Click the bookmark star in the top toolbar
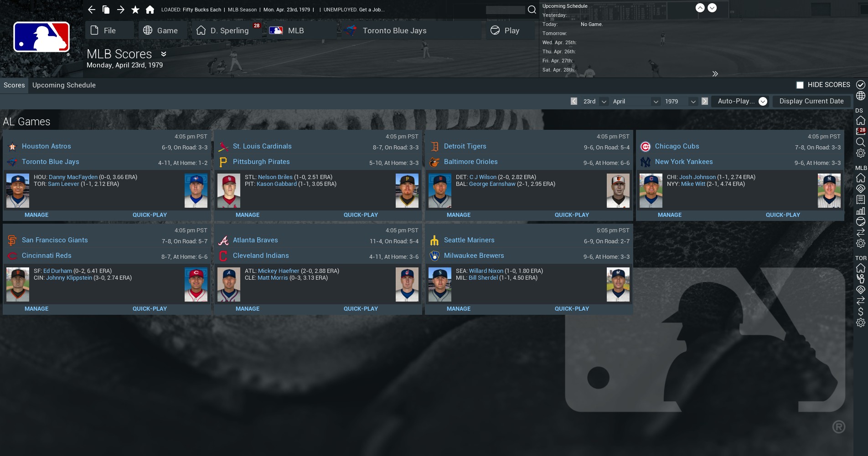Viewport: 868px width, 456px height. pyautogui.click(x=135, y=9)
